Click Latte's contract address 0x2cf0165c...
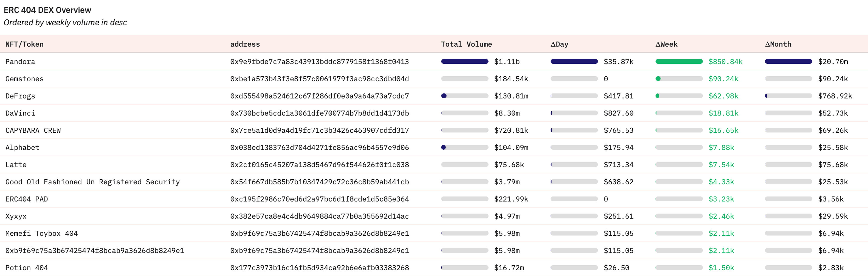Image resolution: width=868 pixels, height=276 pixels. [x=319, y=165]
